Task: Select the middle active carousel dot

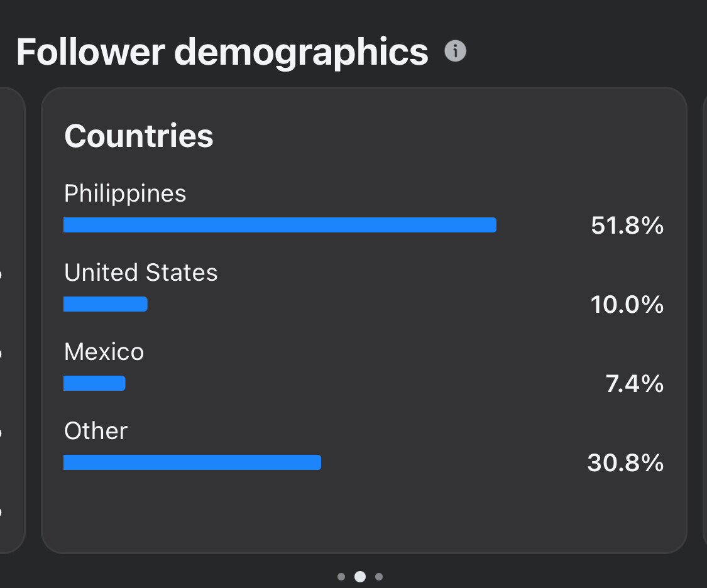Action: tap(360, 577)
